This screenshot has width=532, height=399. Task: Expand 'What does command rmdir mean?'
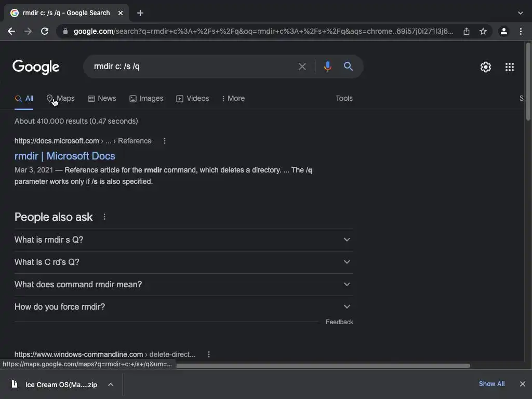[x=183, y=285]
